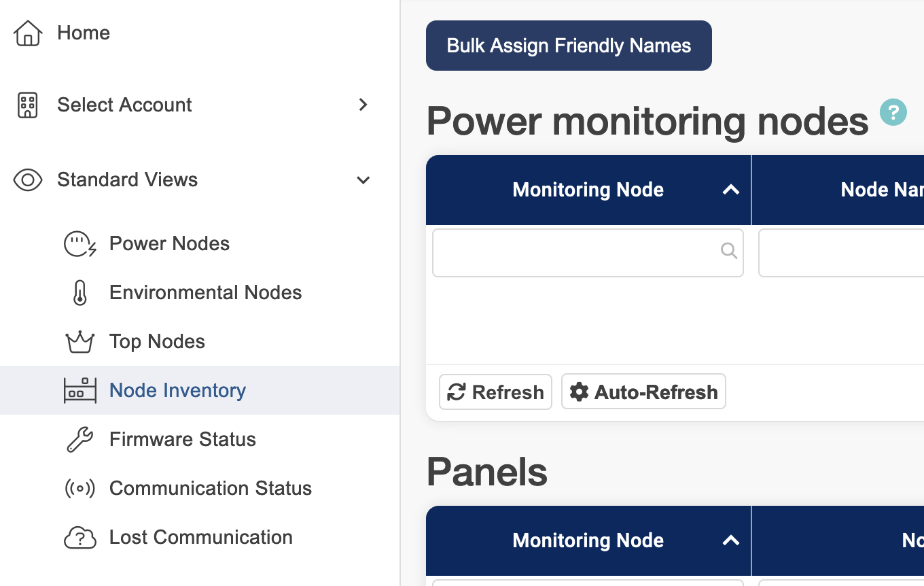Open the help question mark icon
924x586 pixels.
893,112
